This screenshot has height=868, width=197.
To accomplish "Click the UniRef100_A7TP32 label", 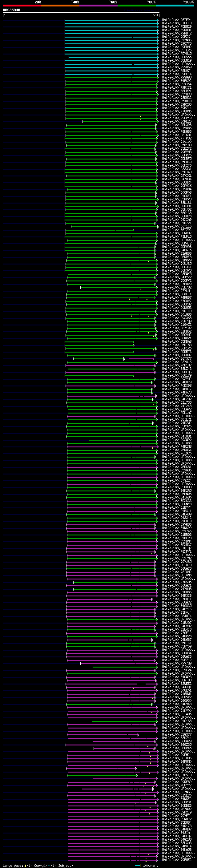I will point(177,139).
